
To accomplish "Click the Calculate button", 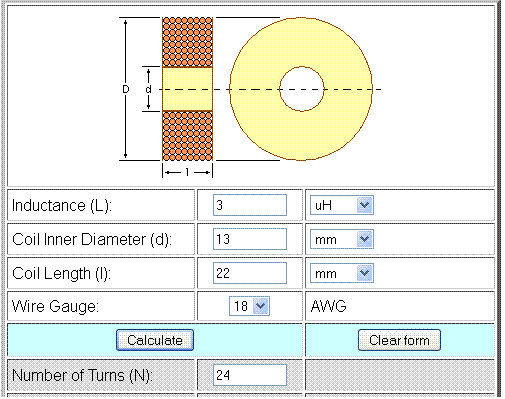I will pos(155,340).
